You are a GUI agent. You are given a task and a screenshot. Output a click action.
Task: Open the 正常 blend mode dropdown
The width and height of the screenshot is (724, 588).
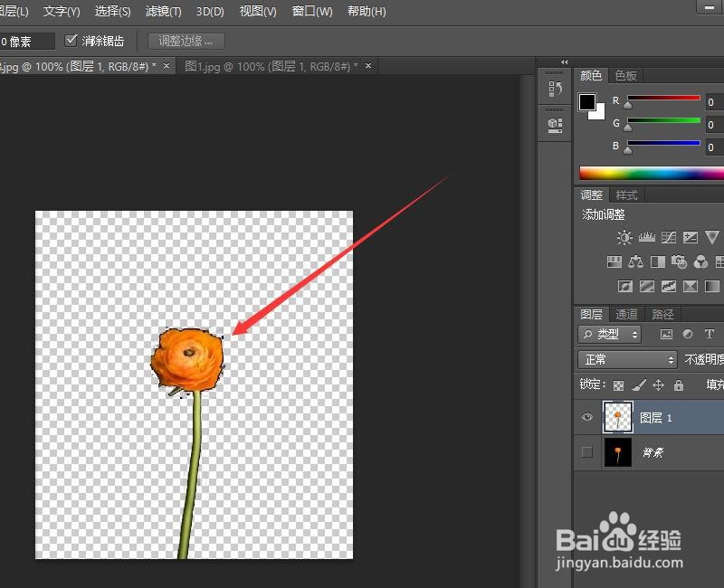[x=627, y=359]
